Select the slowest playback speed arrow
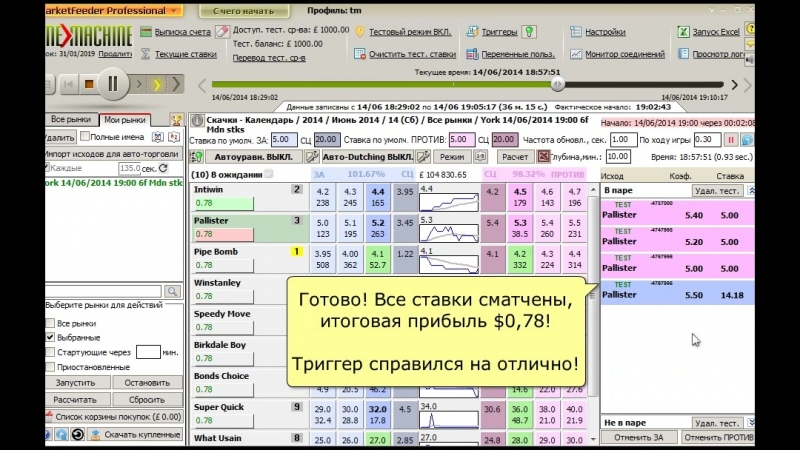 click(139, 84)
